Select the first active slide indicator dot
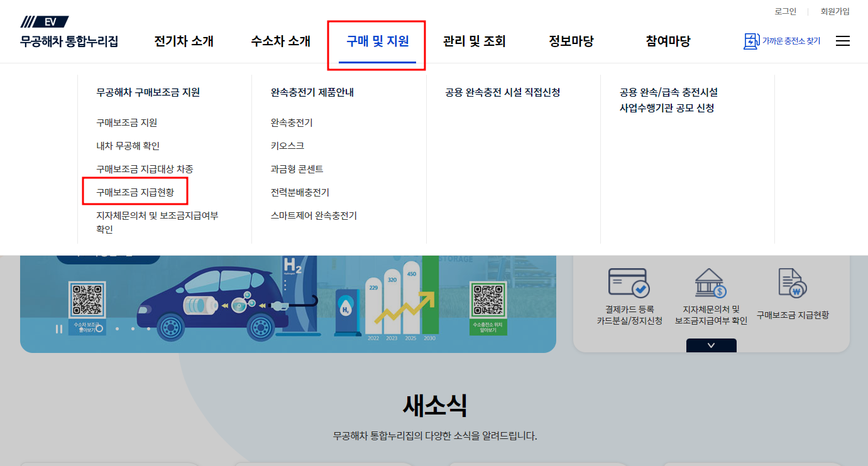Viewport: 868px width, 466px height. 99,328
